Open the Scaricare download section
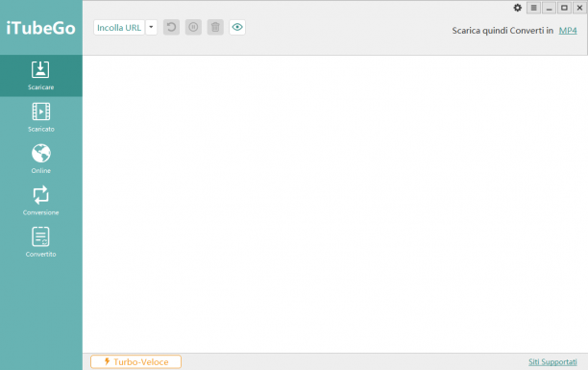 [41, 75]
